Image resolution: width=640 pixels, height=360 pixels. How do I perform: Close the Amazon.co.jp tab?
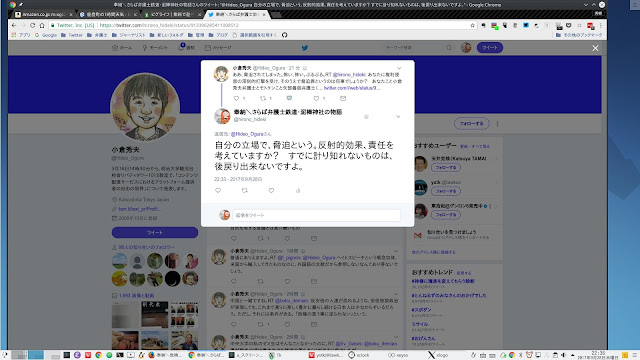(71, 14)
